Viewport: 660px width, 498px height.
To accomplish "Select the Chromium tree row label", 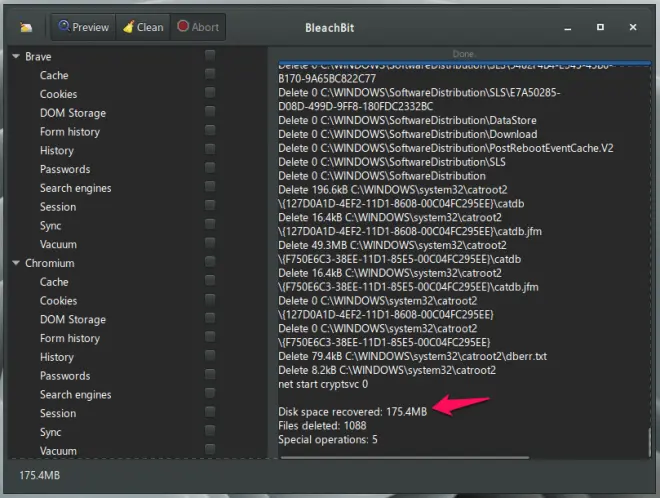I will tap(50, 263).
